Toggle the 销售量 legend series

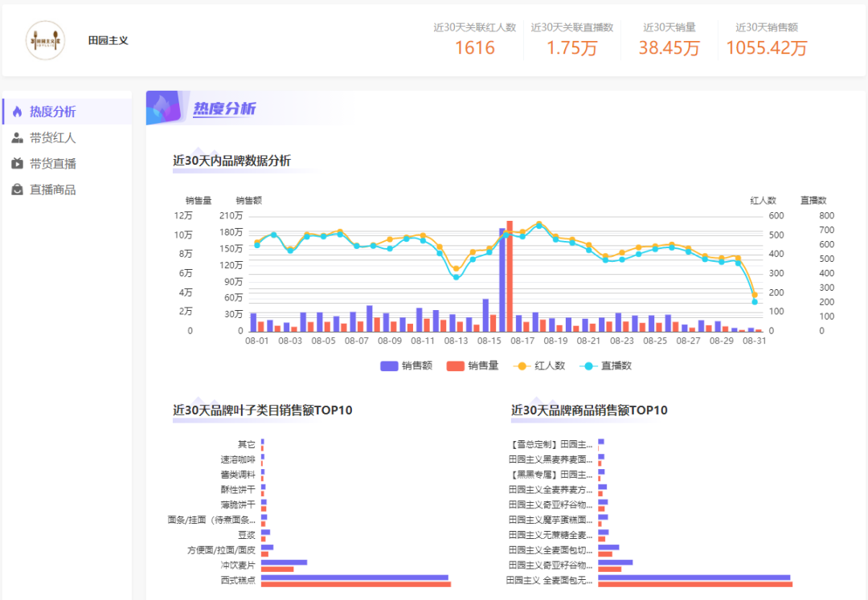point(473,365)
